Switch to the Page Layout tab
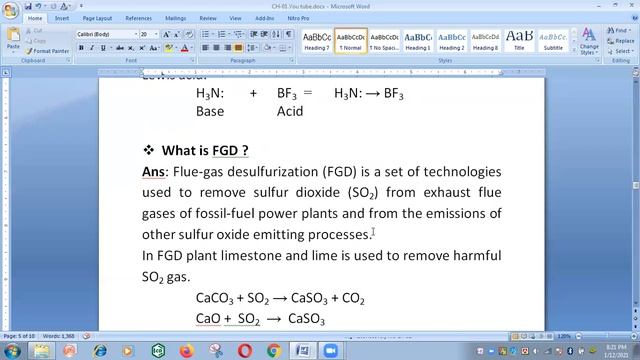The width and height of the screenshot is (640, 360). [x=97, y=18]
